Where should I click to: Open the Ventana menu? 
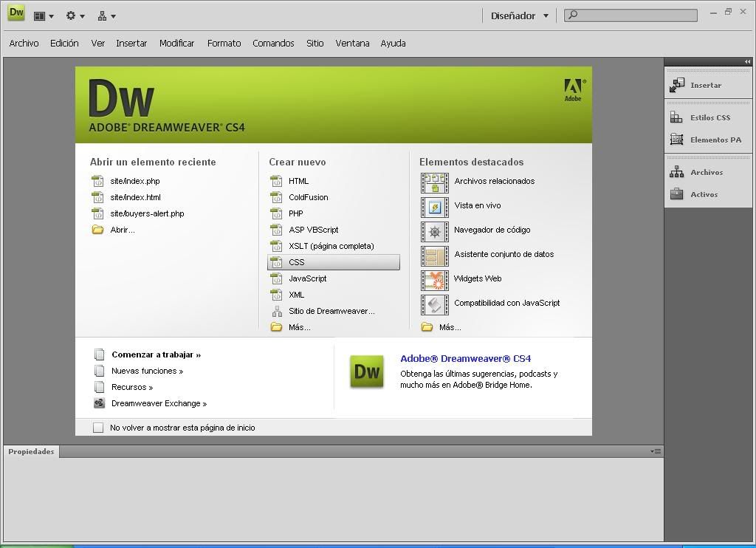352,44
